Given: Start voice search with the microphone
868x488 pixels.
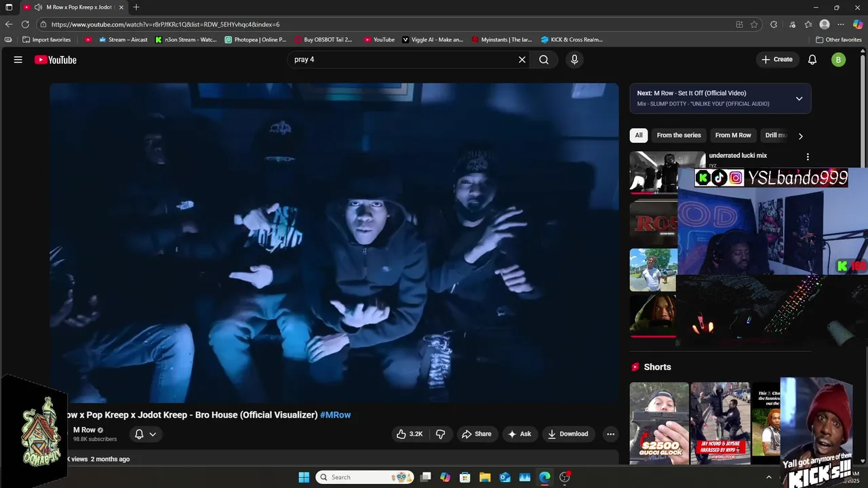Looking at the screenshot, I should [x=574, y=60].
